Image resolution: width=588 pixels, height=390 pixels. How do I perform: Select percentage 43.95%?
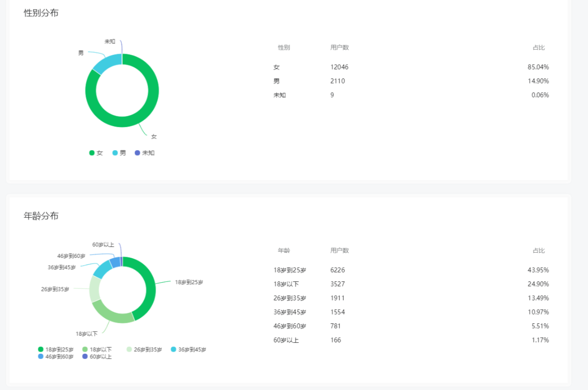tap(538, 270)
